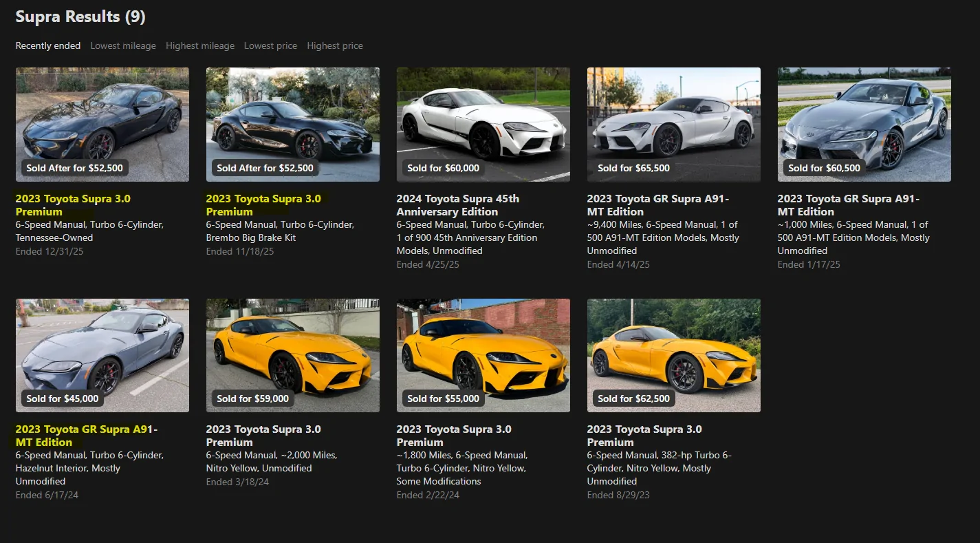Click the description mentioning '382-hp Turbo 6-Cylinder'
Viewport: 980px width, 543px height.
pyautogui.click(x=660, y=468)
